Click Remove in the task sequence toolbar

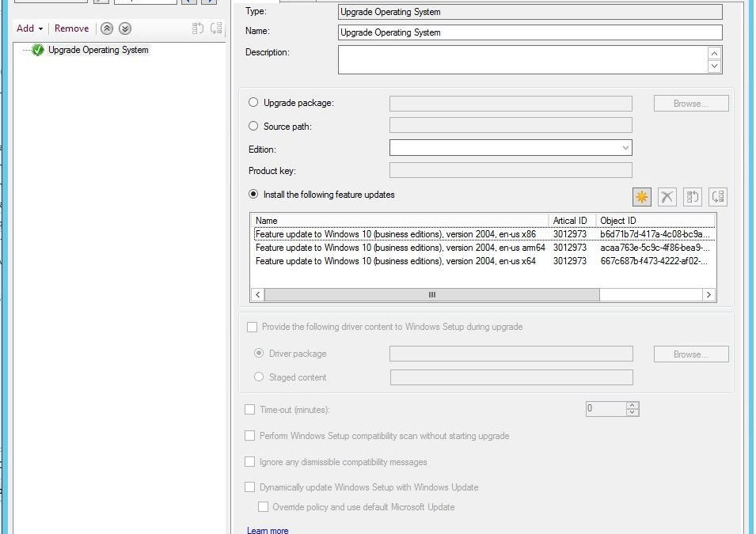click(x=71, y=28)
